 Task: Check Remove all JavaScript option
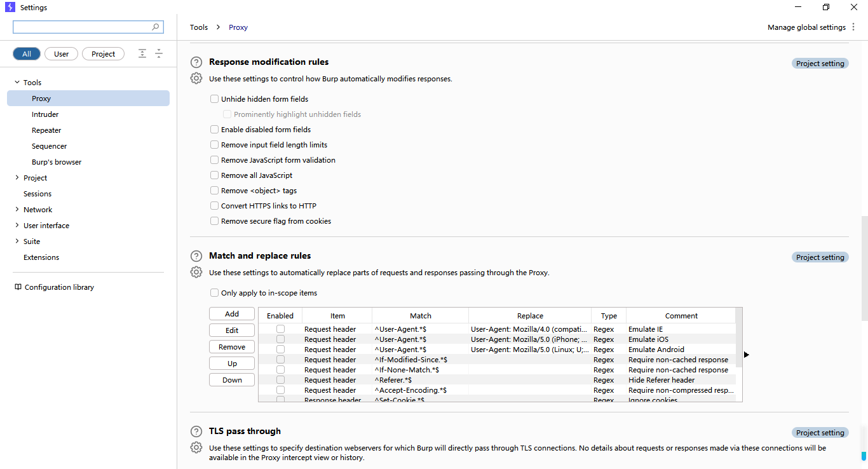tap(214, 175)
